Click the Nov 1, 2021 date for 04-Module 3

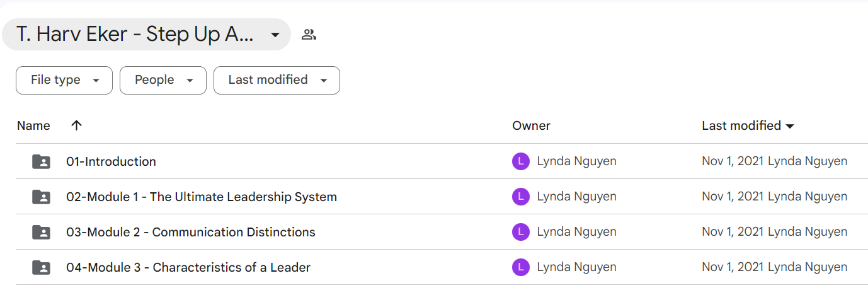point(733,267)
